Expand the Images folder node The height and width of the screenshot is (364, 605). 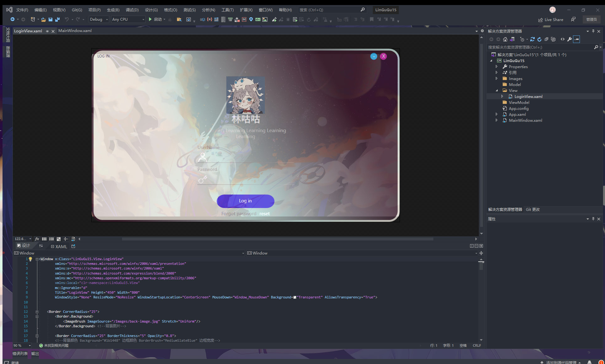(497, 78)
